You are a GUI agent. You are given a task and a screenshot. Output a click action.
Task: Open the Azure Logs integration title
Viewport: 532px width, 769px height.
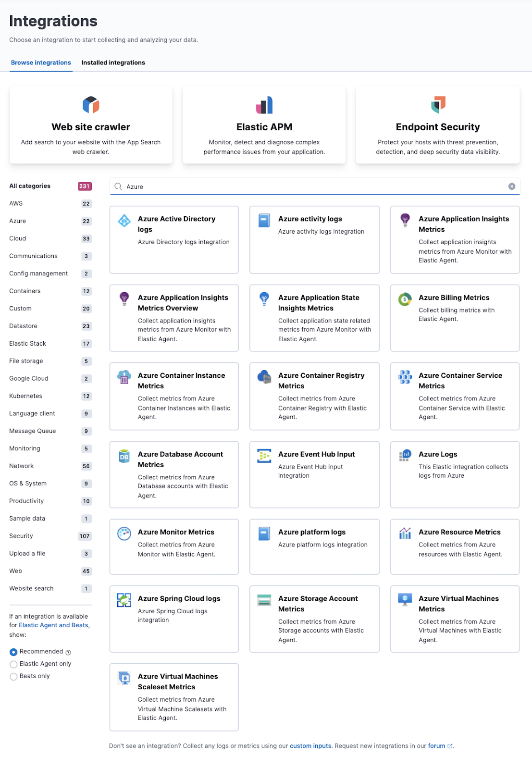click(438, 454)
